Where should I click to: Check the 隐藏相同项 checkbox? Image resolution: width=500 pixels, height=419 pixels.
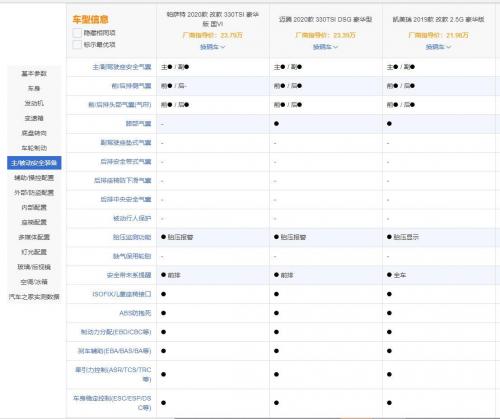click(77, 33)
